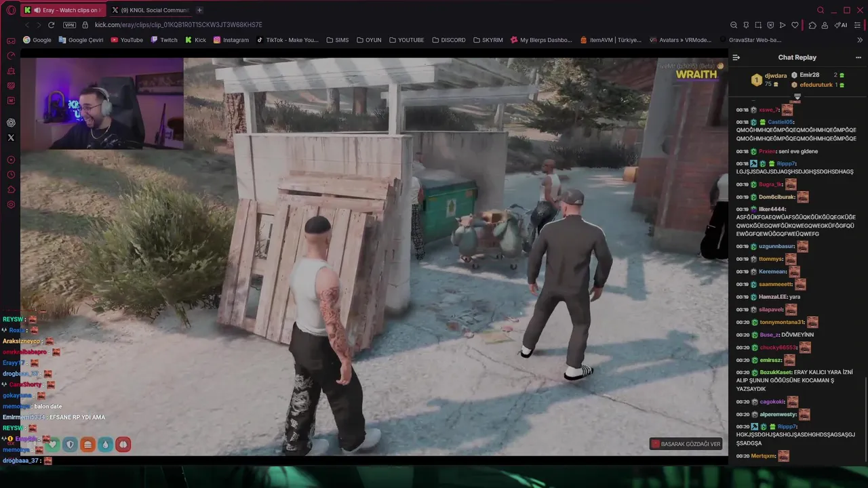The width and height of the screenshot is (868, 488).
Task: Select chat username Prxien
Action: click(x=767, y=151)
